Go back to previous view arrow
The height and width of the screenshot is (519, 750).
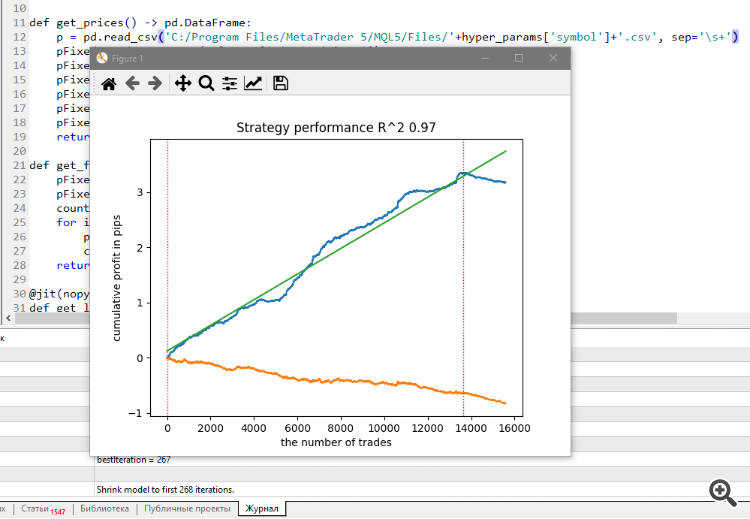point(132,84)
